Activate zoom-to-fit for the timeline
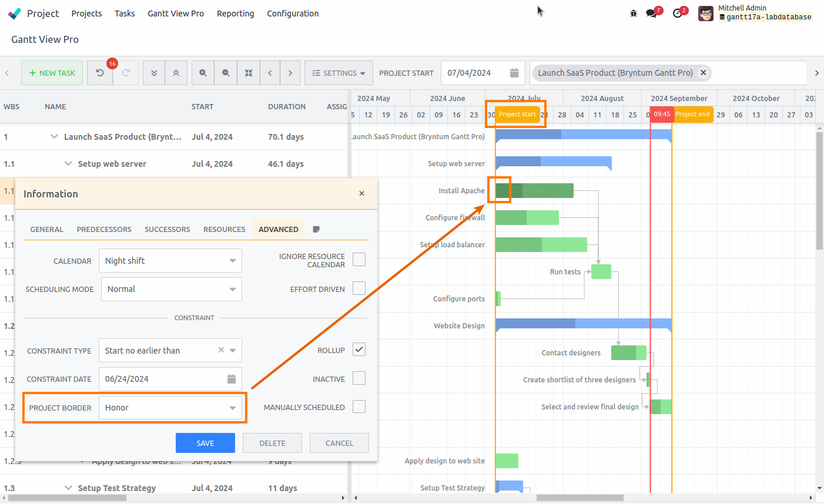Viewport: 824px width, 504px height. 249,72
